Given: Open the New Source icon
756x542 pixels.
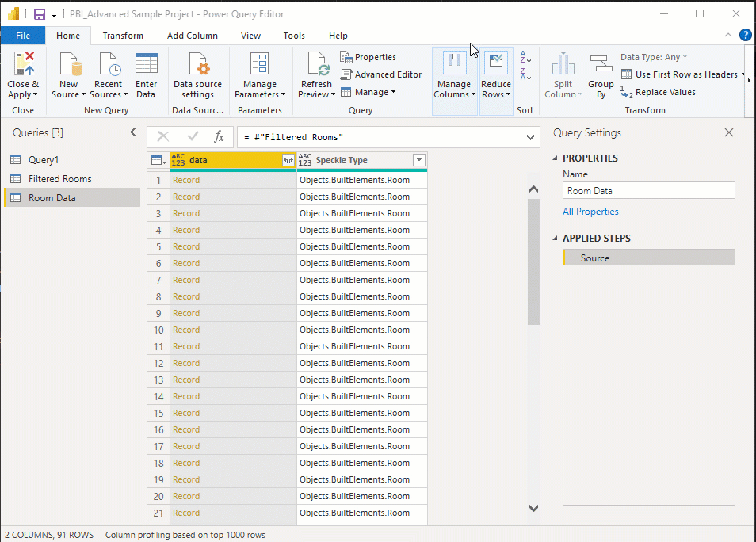Looking at the screenshot, I should click(x=69, y=65).
